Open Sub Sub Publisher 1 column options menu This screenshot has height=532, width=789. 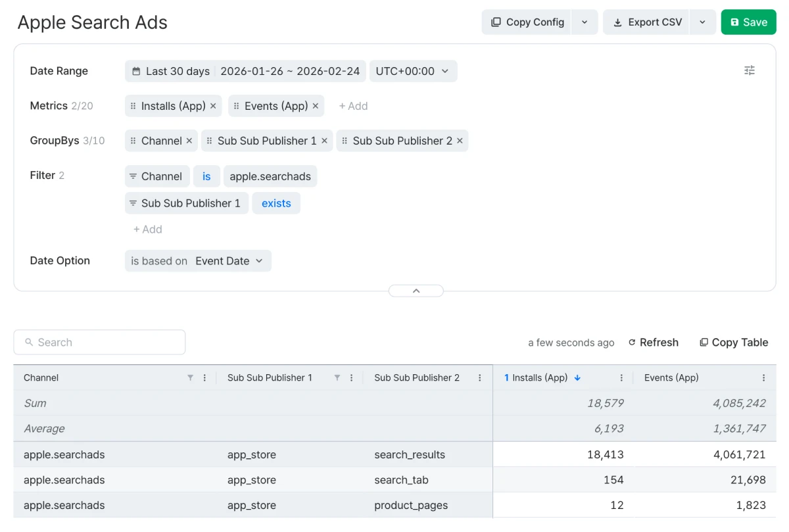[x=352, y=378]
